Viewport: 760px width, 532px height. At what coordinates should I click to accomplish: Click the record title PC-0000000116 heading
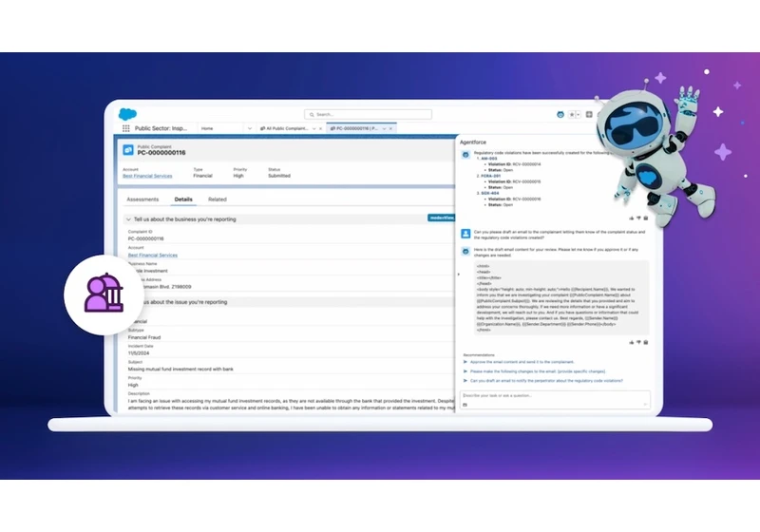(x=161, y=153)
